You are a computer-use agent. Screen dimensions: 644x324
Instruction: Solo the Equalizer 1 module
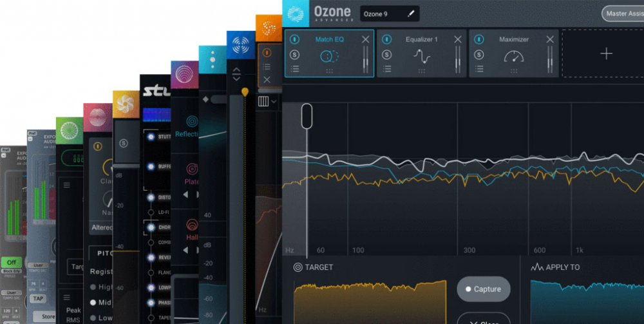point(387,55)
